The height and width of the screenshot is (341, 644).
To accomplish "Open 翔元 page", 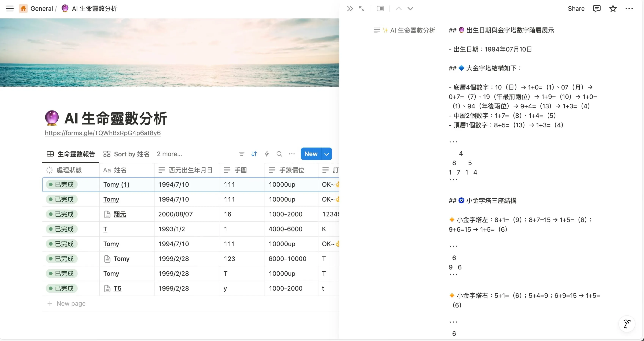I will tap(120, 214).
